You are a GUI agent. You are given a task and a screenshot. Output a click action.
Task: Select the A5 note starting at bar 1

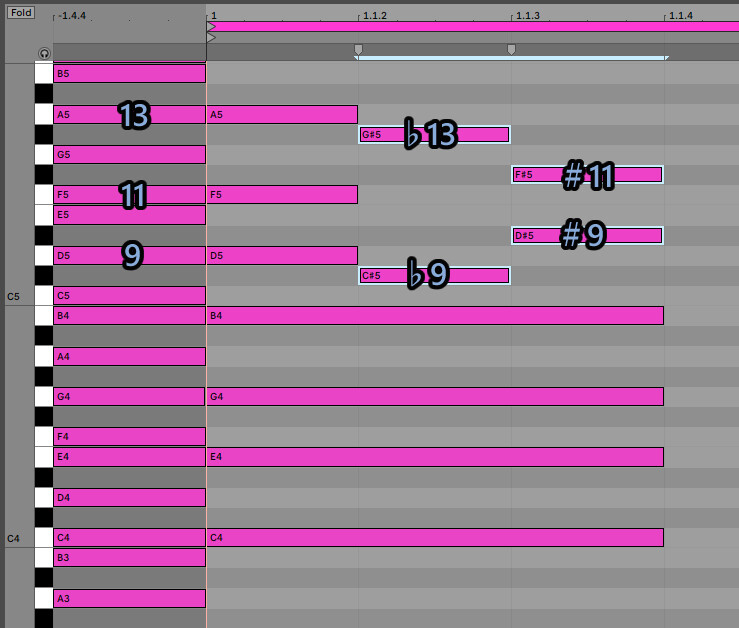282,115
